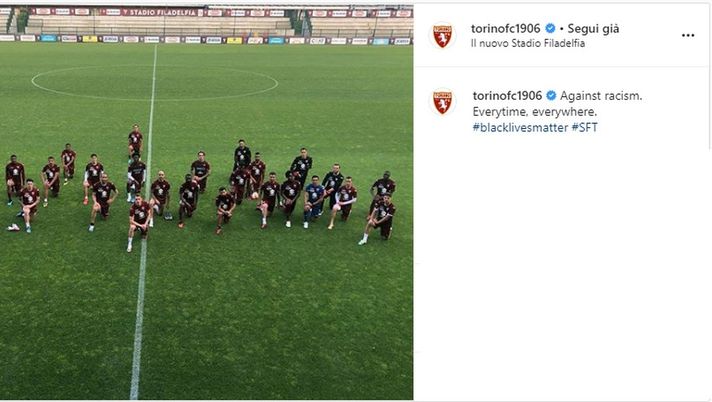Open the #blacklivesmatter hashtag
This screenshot has width=712, height=402.
(520, 127)
